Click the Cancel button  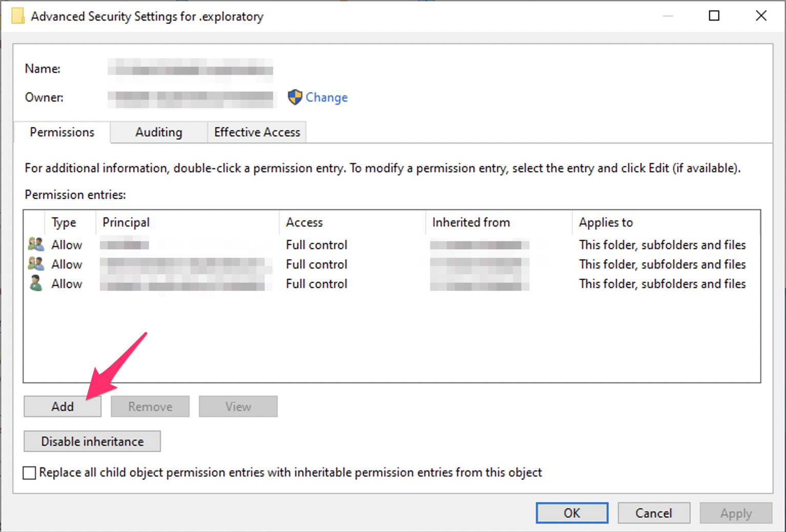tap(654, 513)
